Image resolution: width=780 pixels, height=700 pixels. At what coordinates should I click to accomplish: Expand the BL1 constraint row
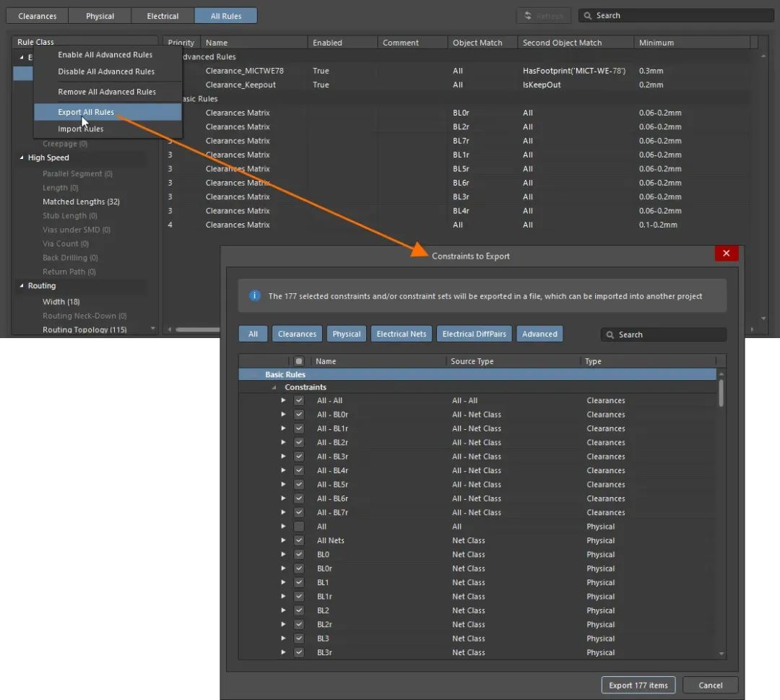pos(283,582)
